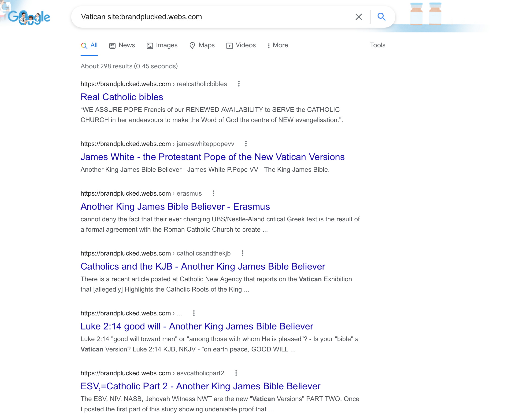The width and height of the screenshot is (527, 420).
Task: Open three-dot menu for Luke 2:14 result
Action: [194, 313]
